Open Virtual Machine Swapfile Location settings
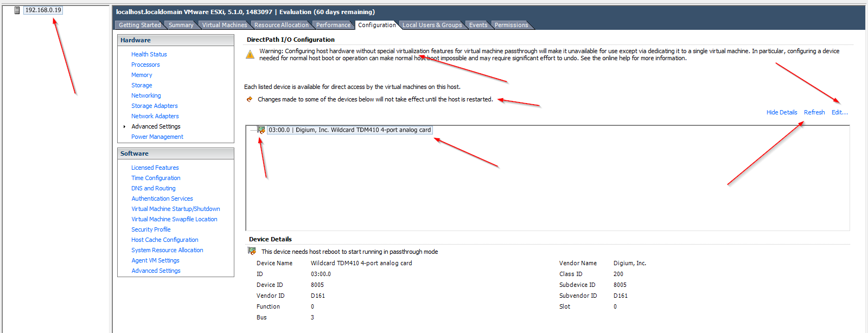The width and height of the screenshot is (868, 333). [x=174, y=219]
